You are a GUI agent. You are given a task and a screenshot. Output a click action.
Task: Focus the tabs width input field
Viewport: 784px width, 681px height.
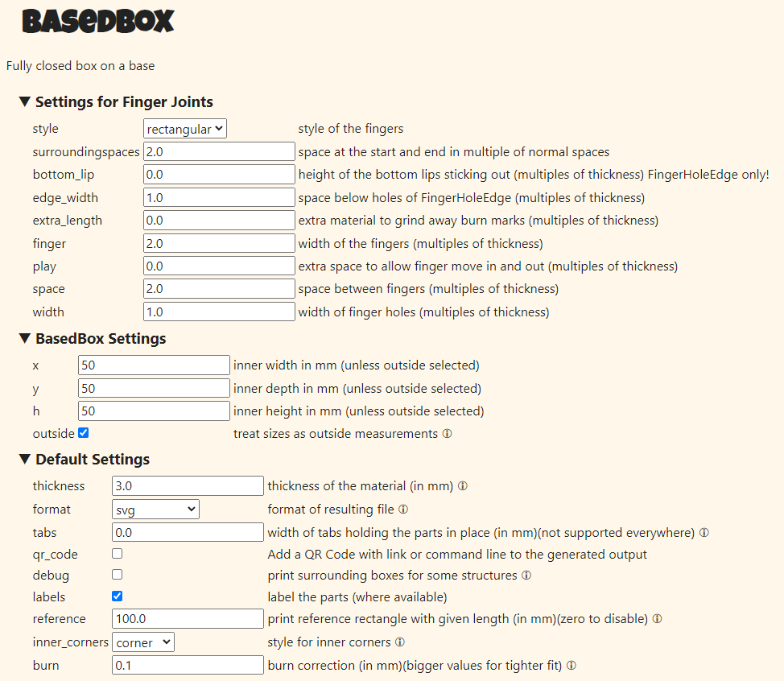[x=188, y=533]
